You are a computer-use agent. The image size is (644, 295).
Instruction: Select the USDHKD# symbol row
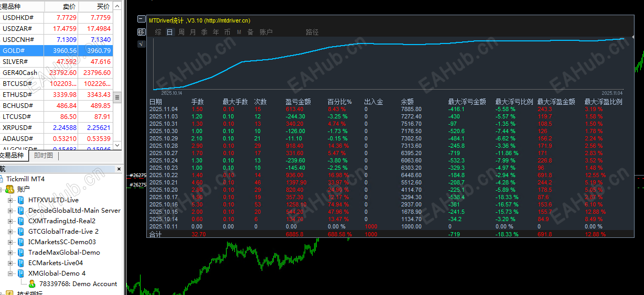(x=57, y=17)
